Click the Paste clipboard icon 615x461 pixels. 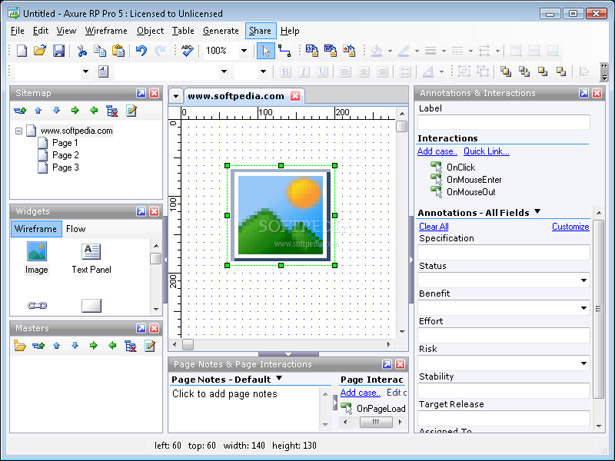click(118, 51)
